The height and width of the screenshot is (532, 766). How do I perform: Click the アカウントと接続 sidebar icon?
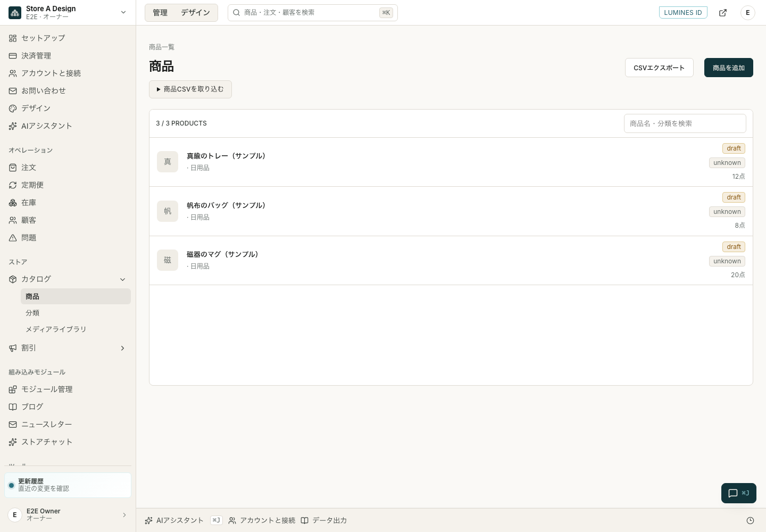tap(13, 73)
